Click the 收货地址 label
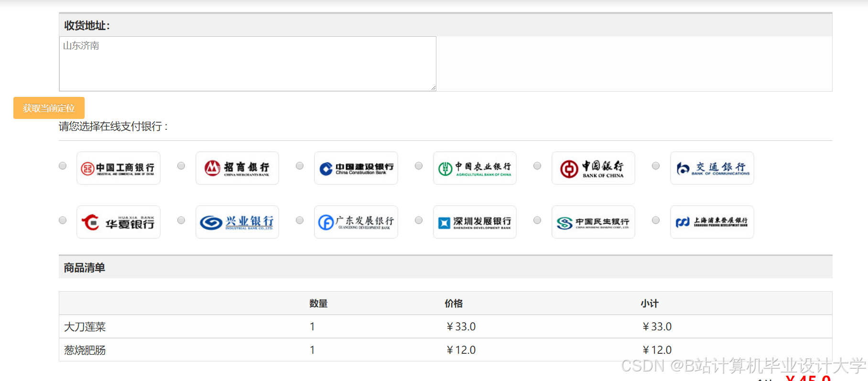The height and width of the screenshot is (381, 868). pyautogui.click(x=87, y=26)
